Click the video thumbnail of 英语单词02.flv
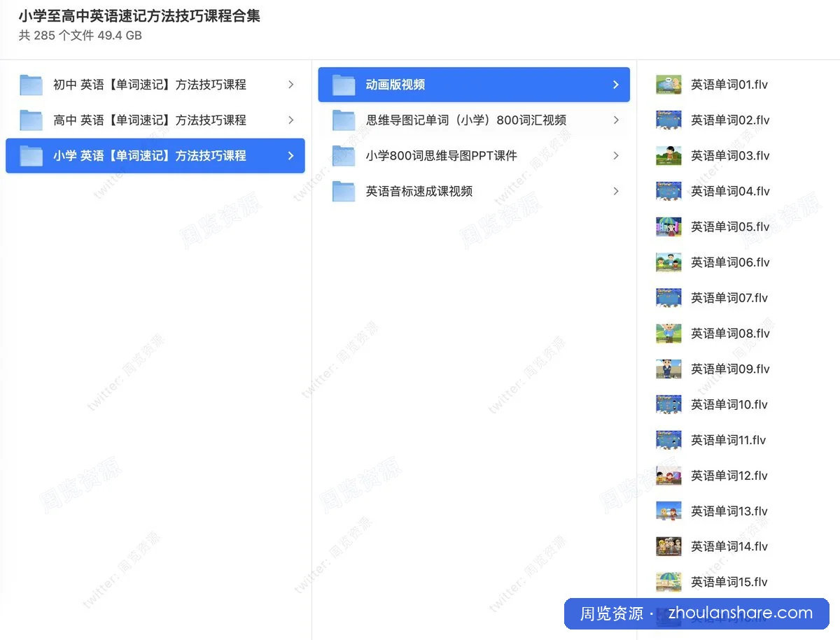 click(x=668, y=120)
